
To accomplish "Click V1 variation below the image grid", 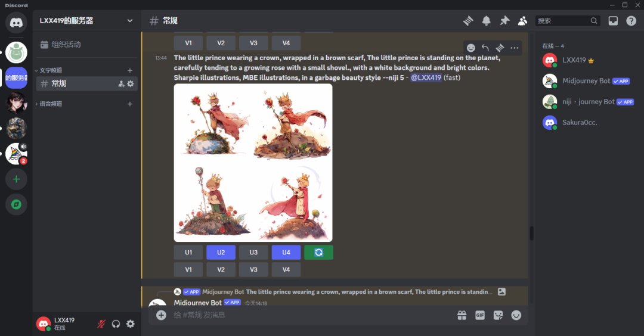I will [x=188, y=269].
